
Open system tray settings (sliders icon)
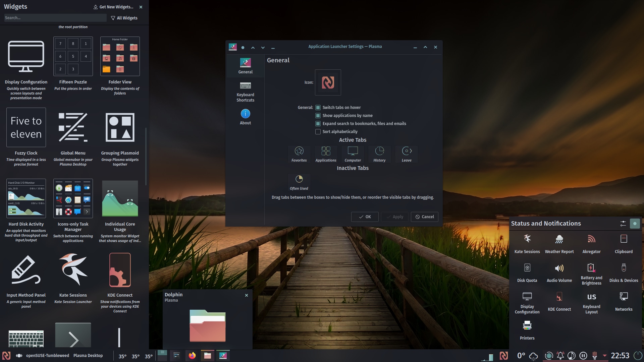623,224
